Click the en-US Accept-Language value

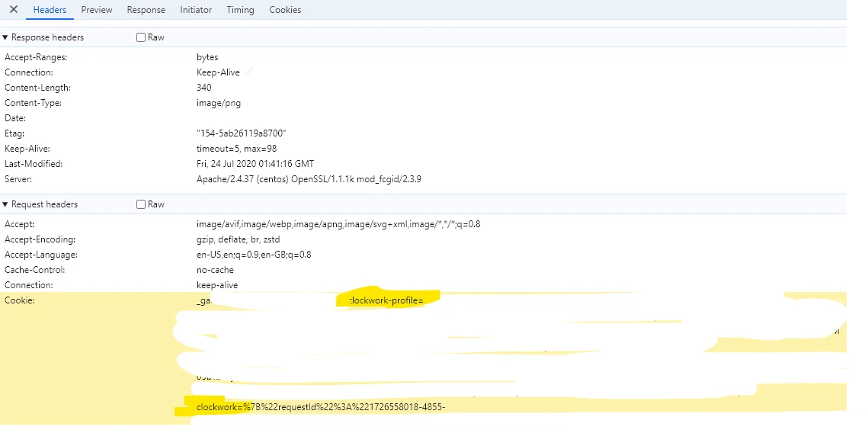tap(254, 255)
